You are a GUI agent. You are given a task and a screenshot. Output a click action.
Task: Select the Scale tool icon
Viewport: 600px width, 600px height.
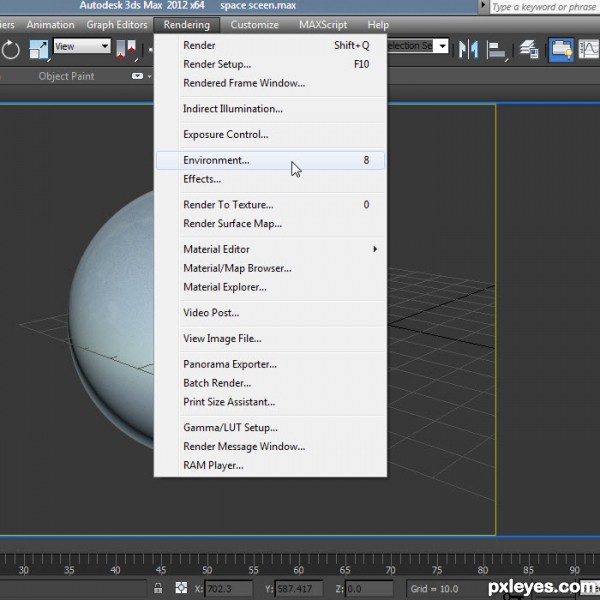point(39,50)
